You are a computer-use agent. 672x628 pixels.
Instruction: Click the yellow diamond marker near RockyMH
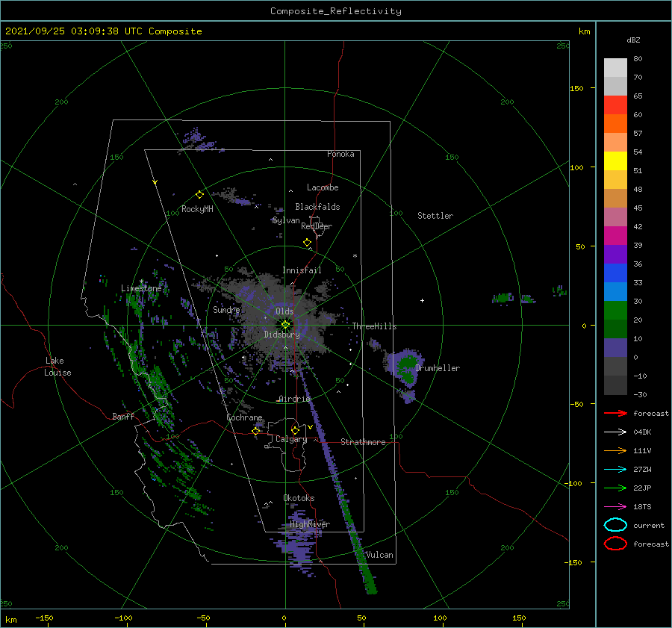pyautogui.click(x=199, y=195)
